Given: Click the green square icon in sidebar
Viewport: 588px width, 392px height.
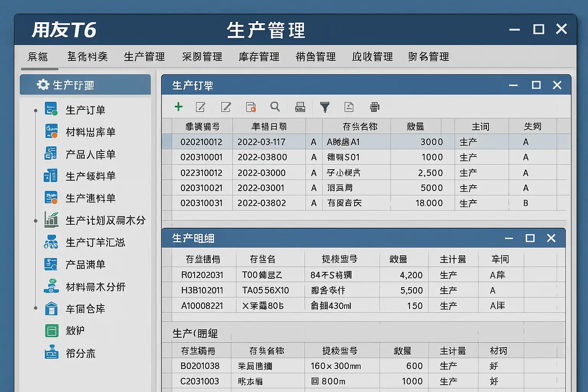Looking at the screenshot, I should point(52,330).
